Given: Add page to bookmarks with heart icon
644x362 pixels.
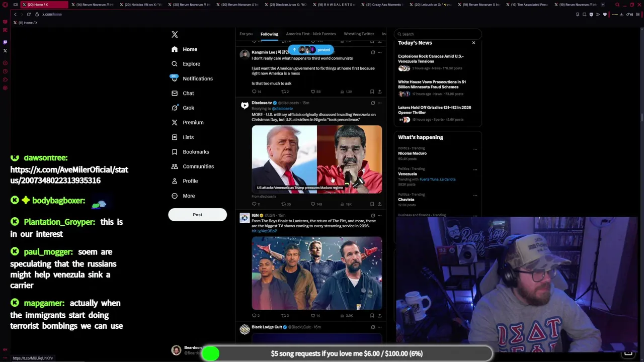Looking at the screenshot, I should (605, 15).
